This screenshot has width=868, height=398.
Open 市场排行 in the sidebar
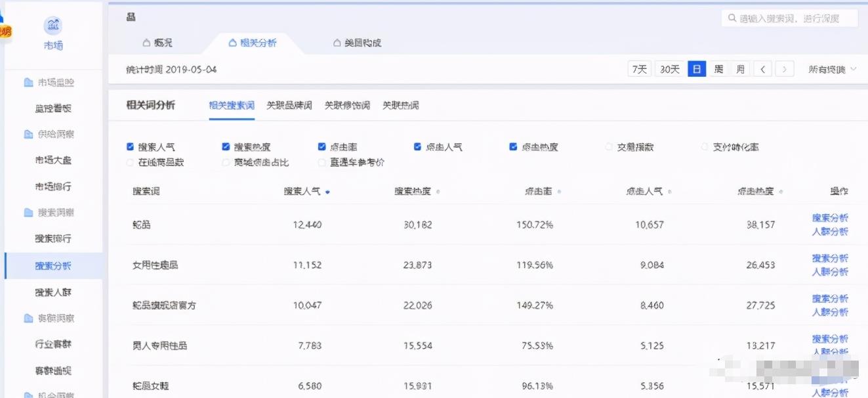[53, 187]
